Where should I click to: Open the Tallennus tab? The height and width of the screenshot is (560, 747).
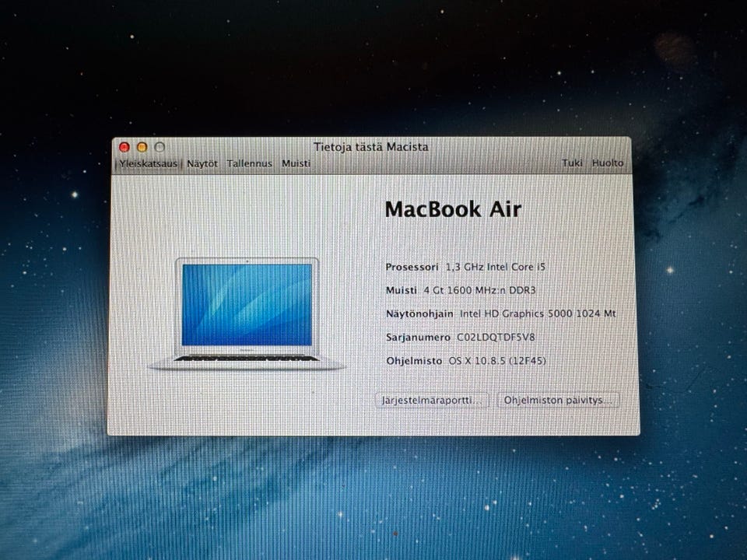click(249, 163)
